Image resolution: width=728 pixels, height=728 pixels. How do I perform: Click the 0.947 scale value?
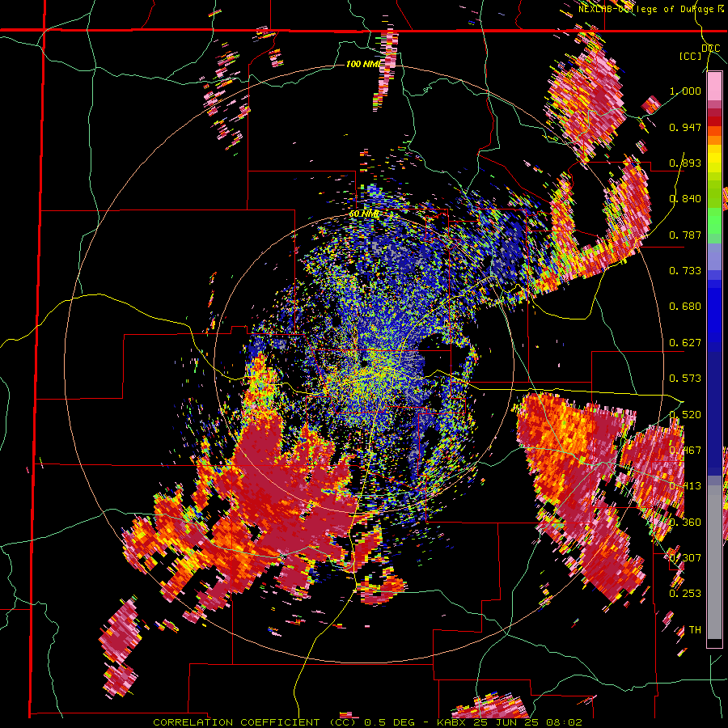[685, 127]
